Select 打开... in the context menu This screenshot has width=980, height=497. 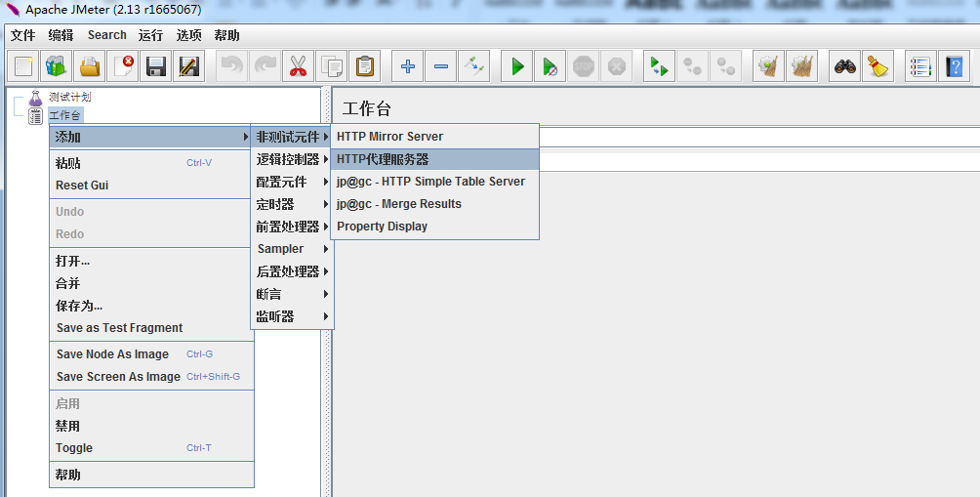pyautogui.click(x=151, y=261)
